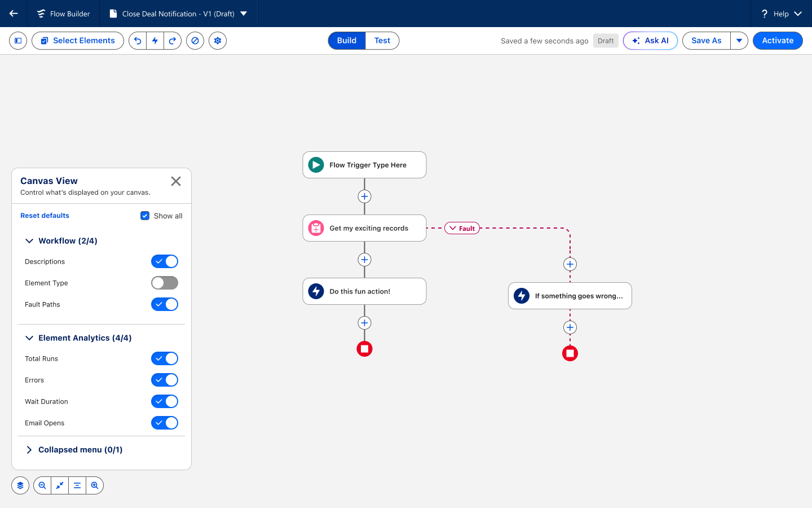Screen dimensions: 812x508
Task: Enable the Element Type toggle
Action: 165,283
